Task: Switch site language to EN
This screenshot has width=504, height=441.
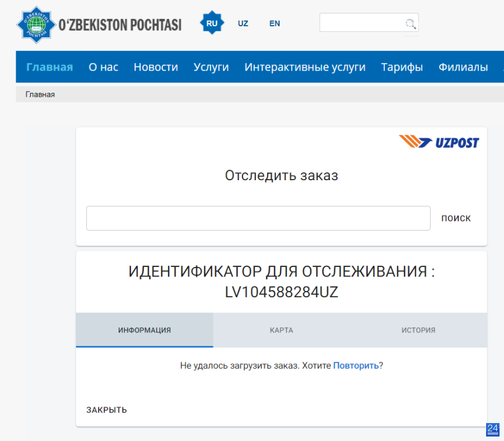Action: 274,24
